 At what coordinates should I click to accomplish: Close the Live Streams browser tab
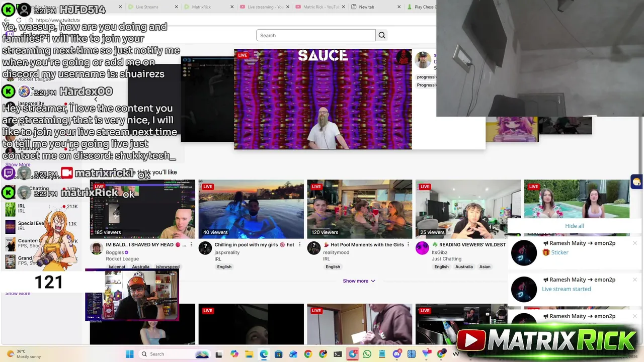click(176, 7)
